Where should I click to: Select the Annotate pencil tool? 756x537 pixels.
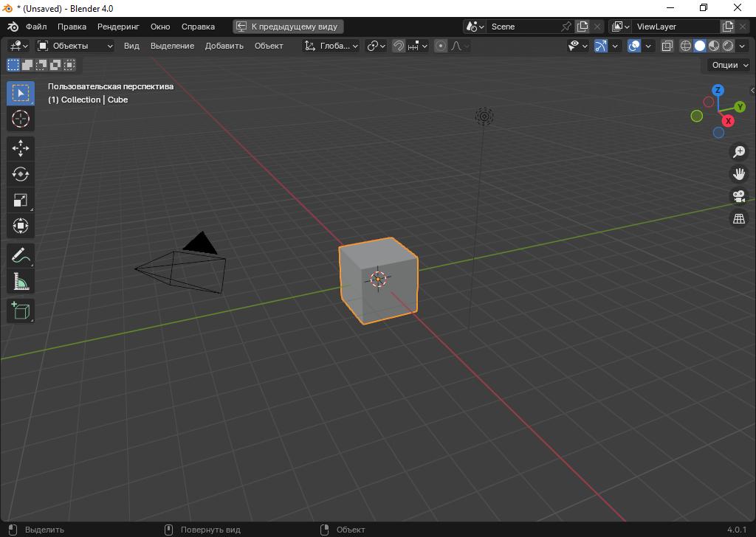(21, 256)
